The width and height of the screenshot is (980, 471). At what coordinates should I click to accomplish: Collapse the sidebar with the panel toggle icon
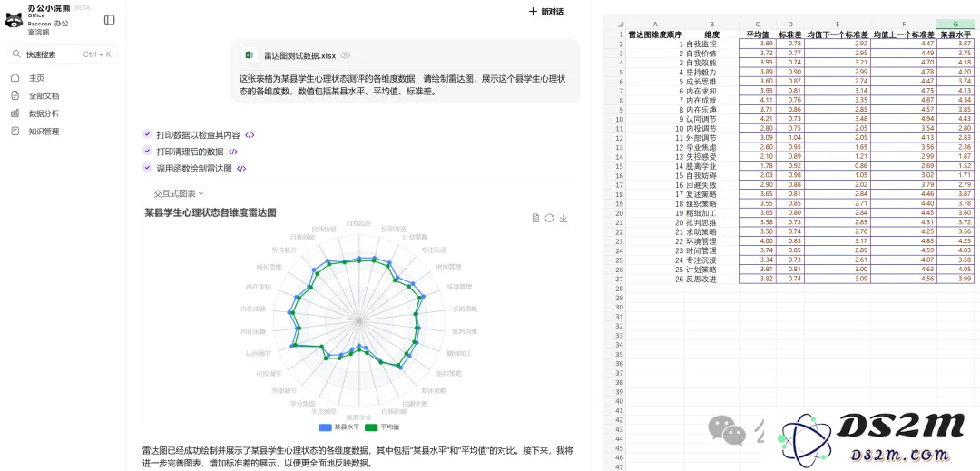coord(110,20)
